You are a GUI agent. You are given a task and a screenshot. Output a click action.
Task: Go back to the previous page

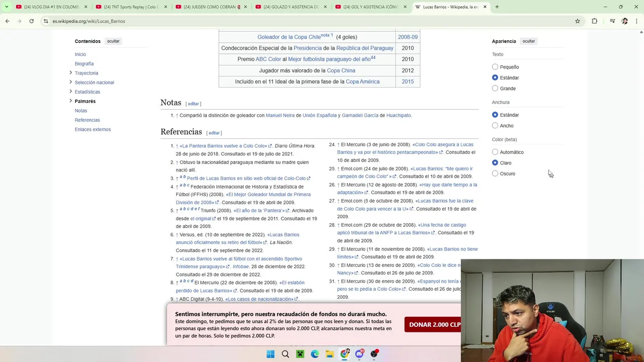click(x=7, y=21)
